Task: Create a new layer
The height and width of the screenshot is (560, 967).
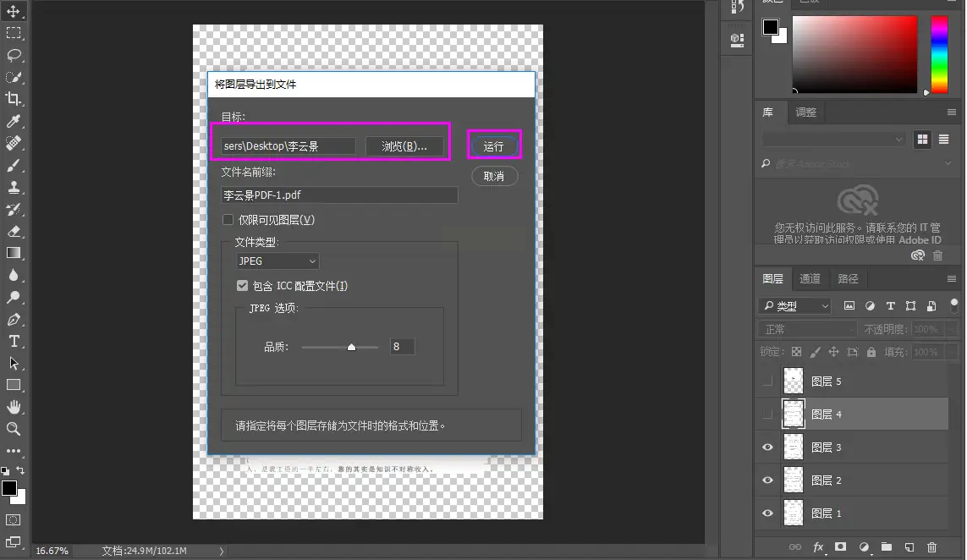Action: [909, 547]
